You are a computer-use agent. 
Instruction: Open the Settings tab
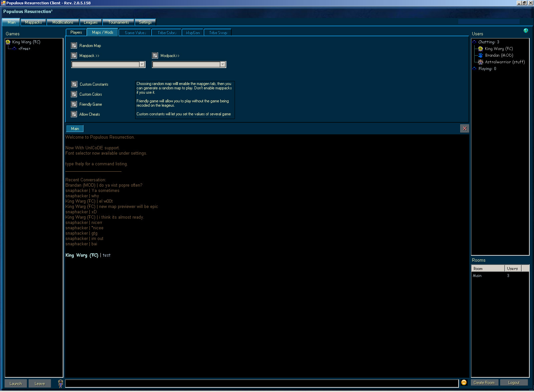(x=145, y=22)
